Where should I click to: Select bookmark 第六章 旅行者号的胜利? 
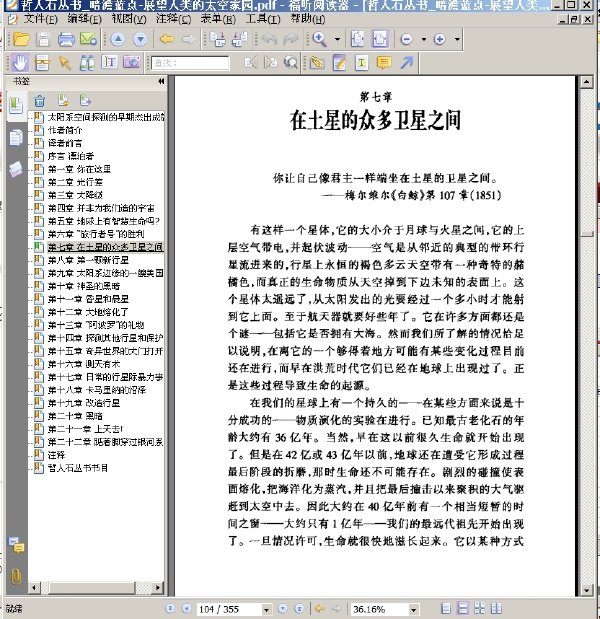pos(96,234)
